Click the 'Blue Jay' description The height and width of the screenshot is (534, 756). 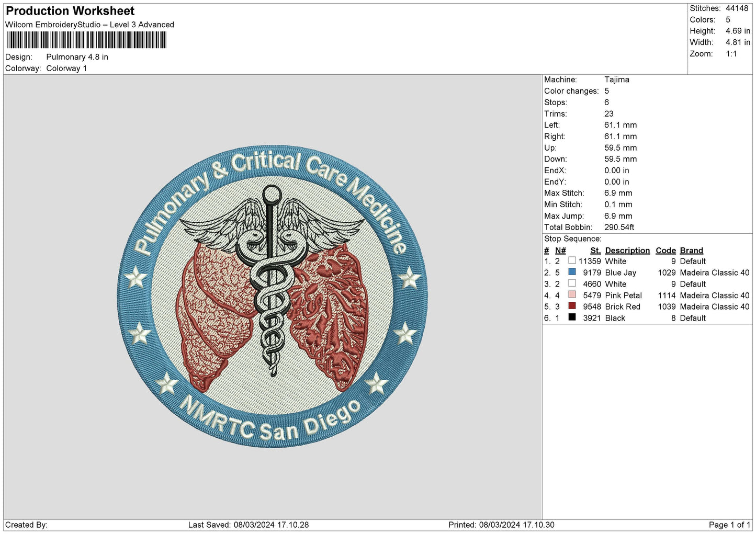click(x=620, y=273)
